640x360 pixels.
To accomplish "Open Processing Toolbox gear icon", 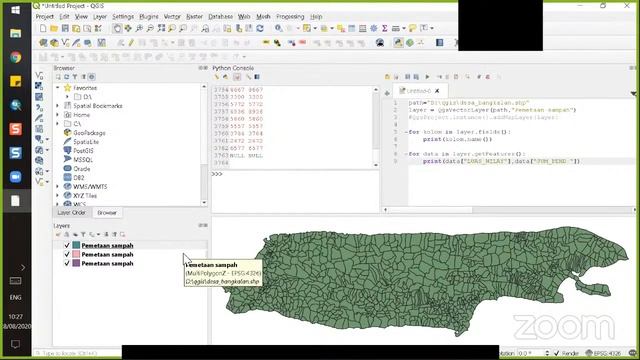I will 374,29.
